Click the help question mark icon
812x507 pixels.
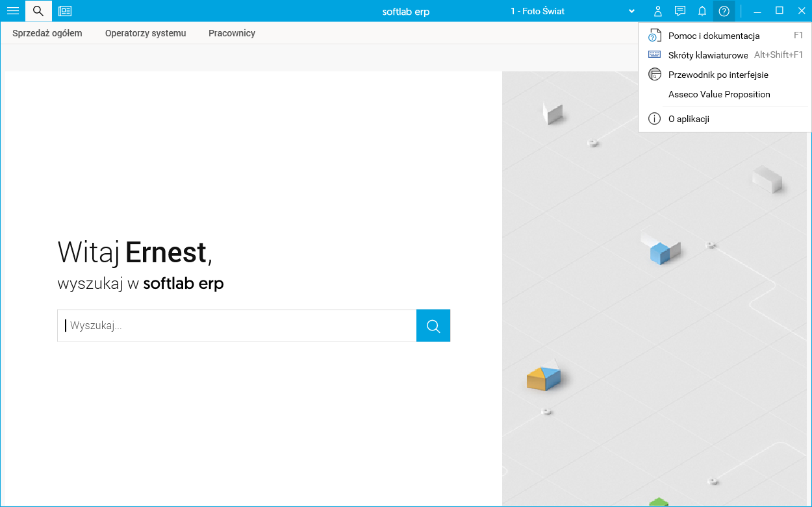tap(724, 11)
